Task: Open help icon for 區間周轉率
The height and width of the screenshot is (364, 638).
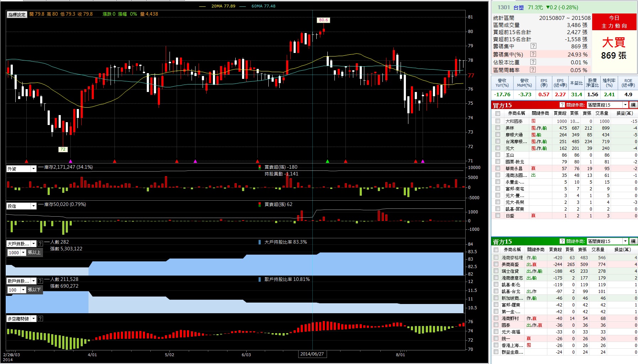Action: tap(533, 70)
